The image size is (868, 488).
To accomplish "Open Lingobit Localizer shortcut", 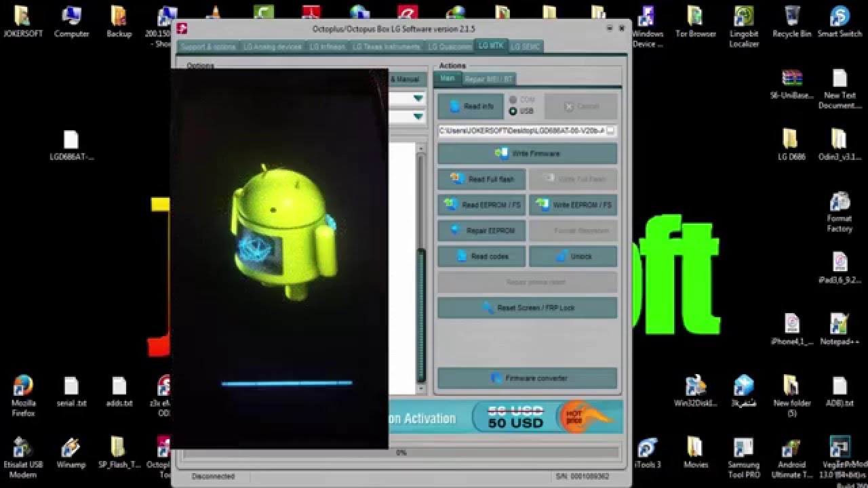I will [x=744, y=26].
